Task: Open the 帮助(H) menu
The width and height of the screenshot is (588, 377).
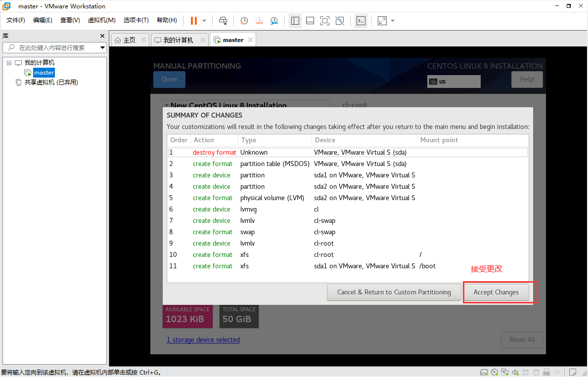Action: [x=167, y=20]
